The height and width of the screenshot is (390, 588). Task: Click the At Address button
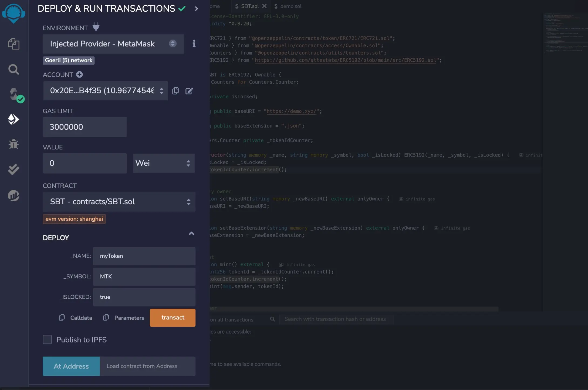pos(71,366)
